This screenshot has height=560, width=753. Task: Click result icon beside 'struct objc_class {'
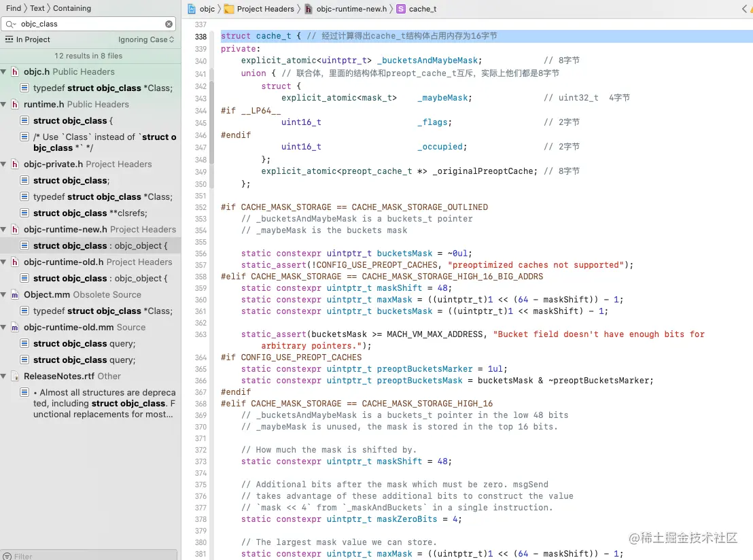coord(24,120)
